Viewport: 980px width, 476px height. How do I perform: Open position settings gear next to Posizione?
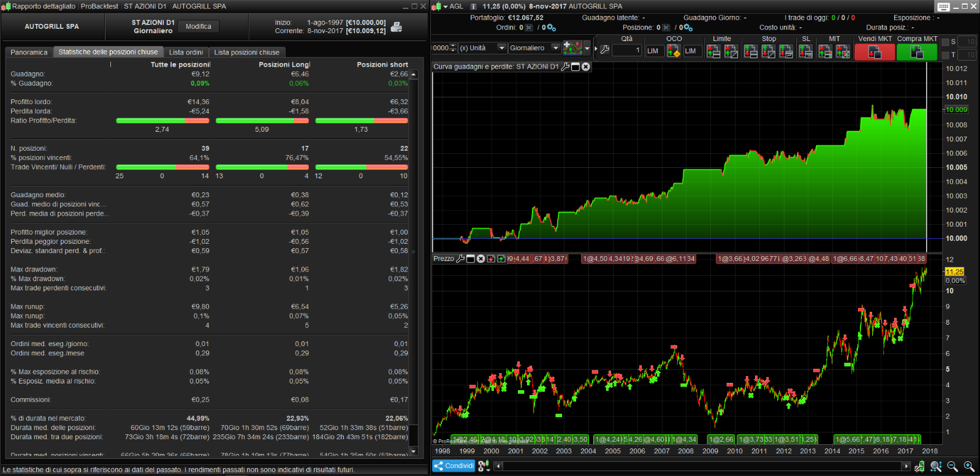[x=688, y=28]
